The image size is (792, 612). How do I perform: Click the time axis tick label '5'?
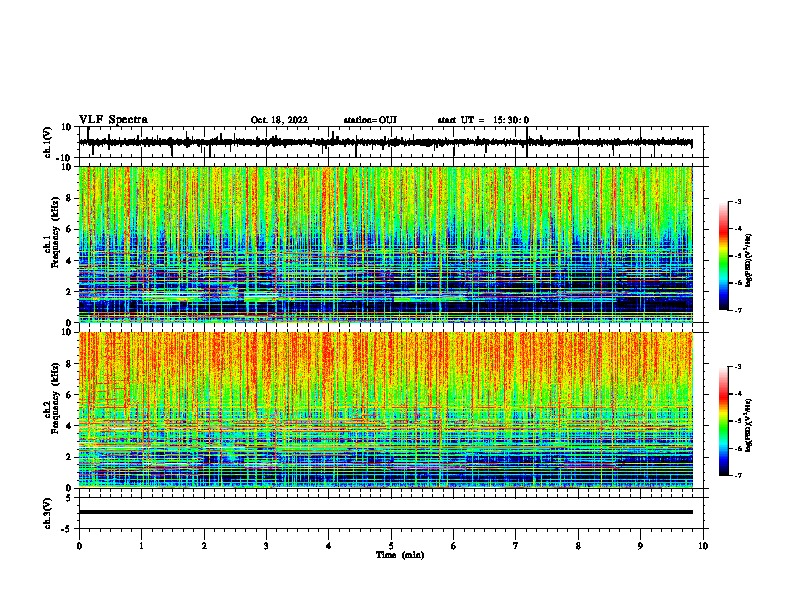tap(391, 546)
